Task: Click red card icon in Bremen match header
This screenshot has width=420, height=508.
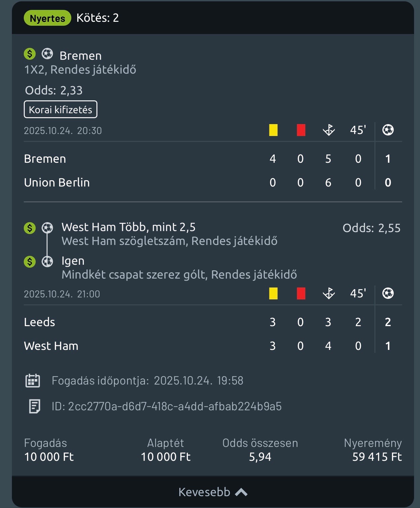Action: 301,130
